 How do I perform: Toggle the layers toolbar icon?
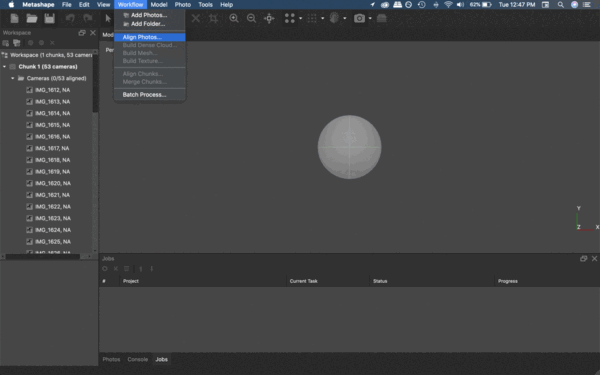382,18
